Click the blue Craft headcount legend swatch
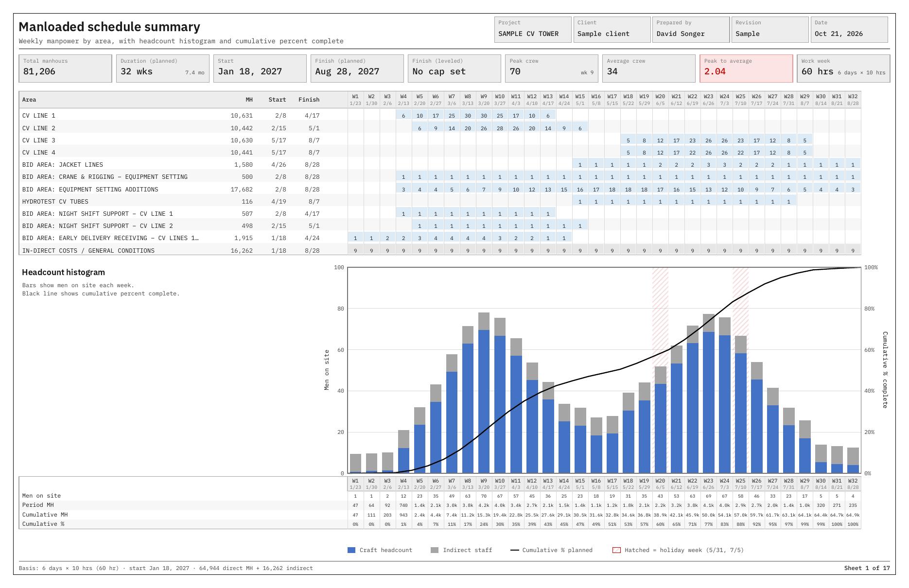Screen dimensions: 909x588 click(351, 550)
